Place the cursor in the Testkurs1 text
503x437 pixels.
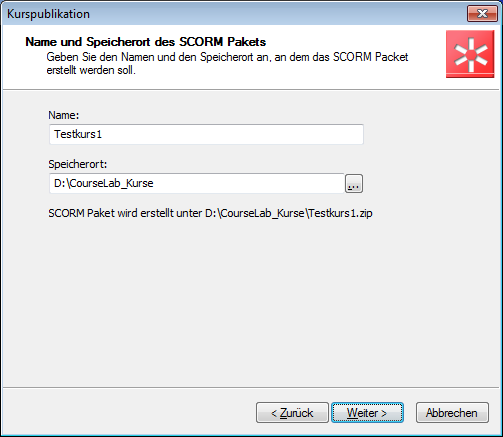tap(78, 134)
